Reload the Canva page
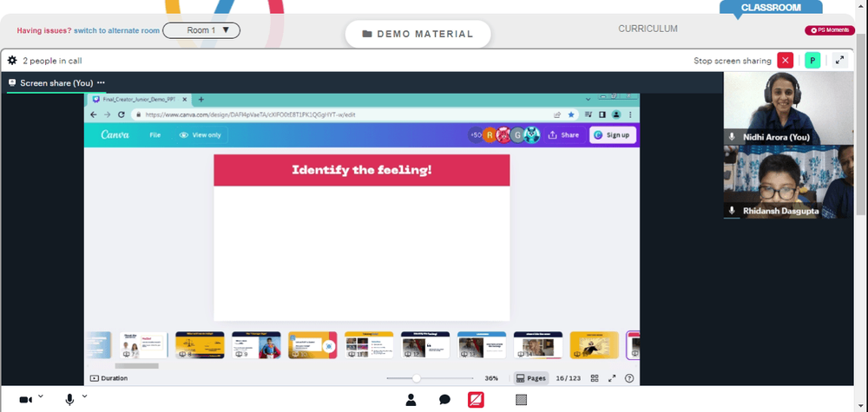 pyautogui.click(x=122, y=114)
